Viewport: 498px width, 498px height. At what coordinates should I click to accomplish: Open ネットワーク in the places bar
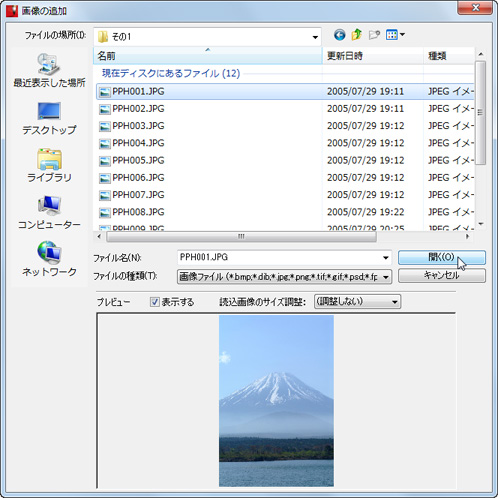(49, 259)
